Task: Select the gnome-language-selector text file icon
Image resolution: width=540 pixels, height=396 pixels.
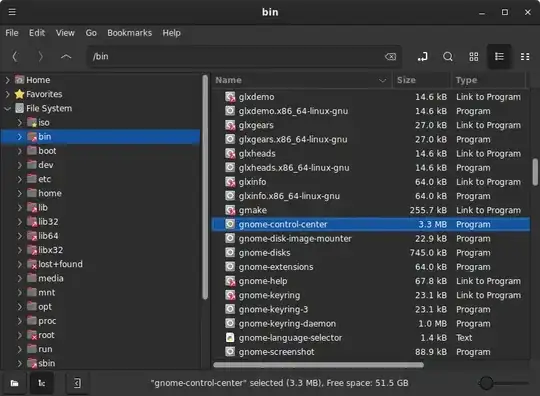Action: click(x=230, y=337)
